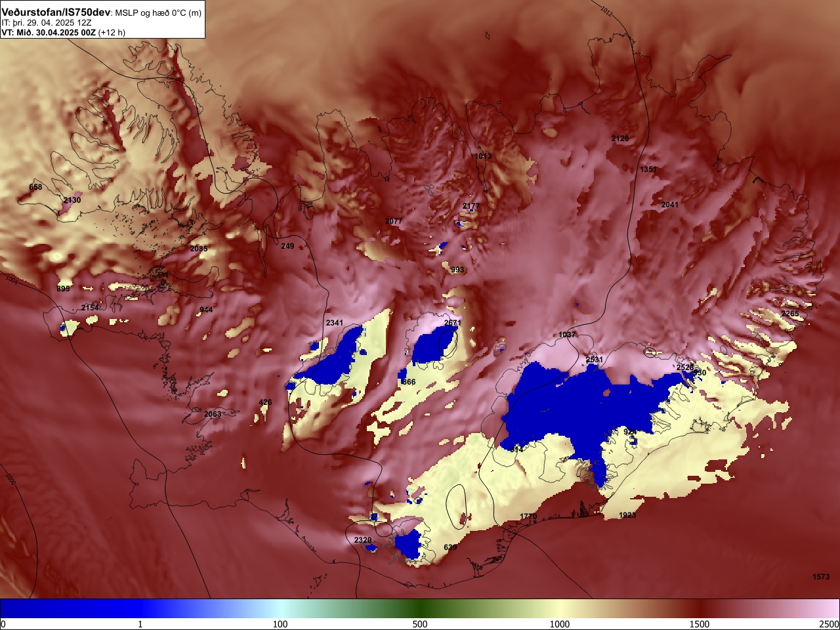Click the map value label 2130
The width and height of the screenshot is (840, 630).
(72, 200)
